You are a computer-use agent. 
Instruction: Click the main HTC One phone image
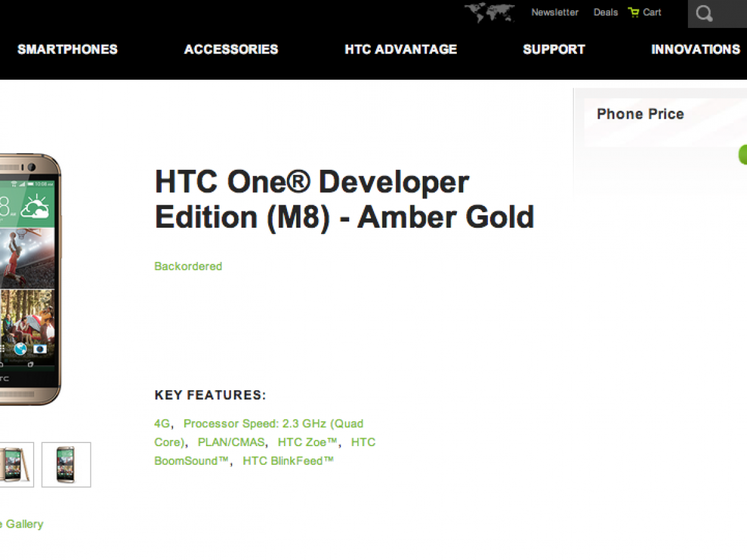coord(31,279)
